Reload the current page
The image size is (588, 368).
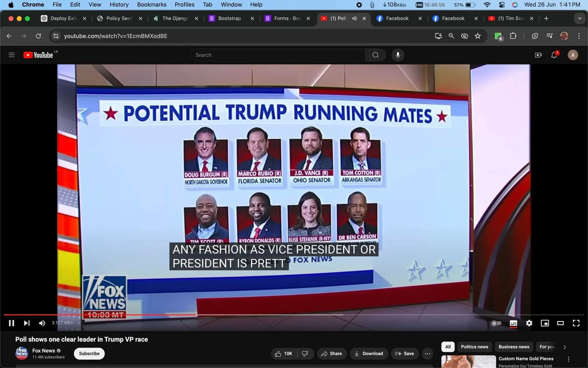pos(38,36)
